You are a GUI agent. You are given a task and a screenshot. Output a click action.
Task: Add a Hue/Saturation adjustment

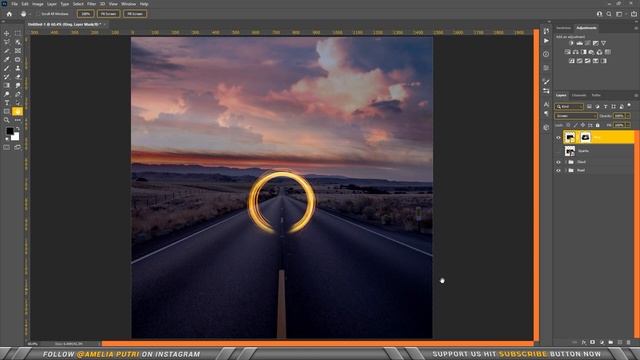[568, 52]
